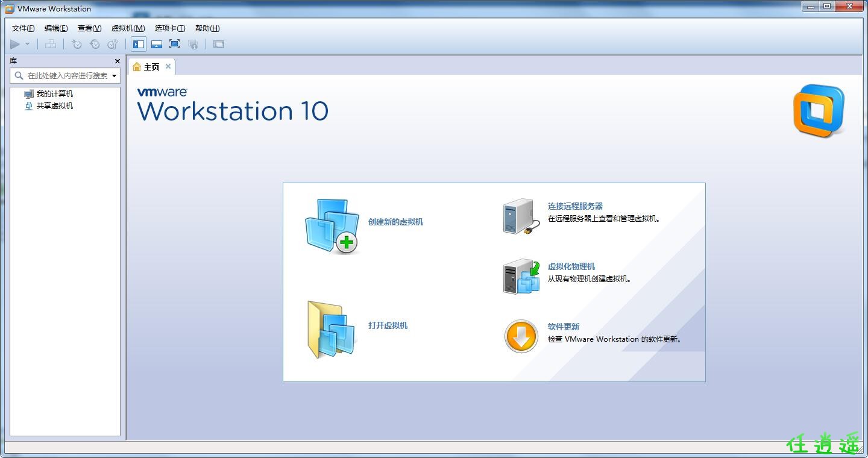868x458 pixels.
Task: Click the magnifier icon in library search
Action: point(19,76)
